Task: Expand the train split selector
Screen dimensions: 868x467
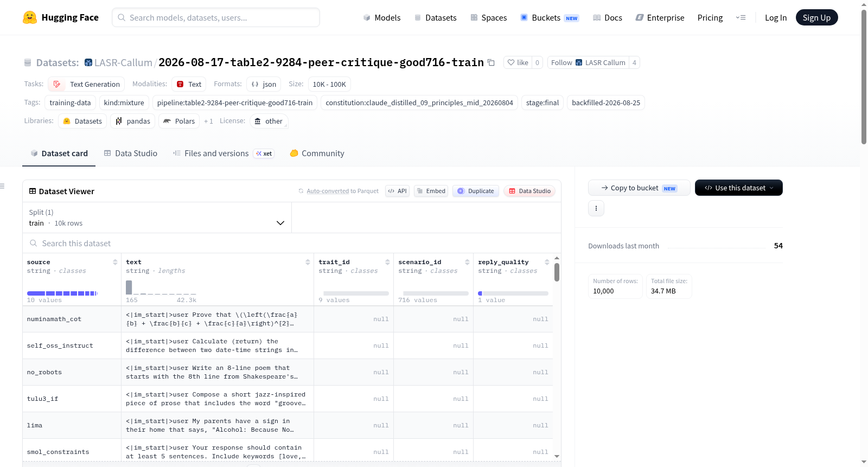Action: pyautogui.click(x=157, y=217)
